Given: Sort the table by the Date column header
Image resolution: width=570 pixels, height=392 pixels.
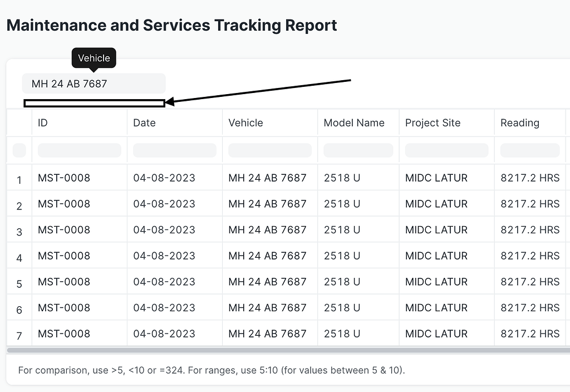Looking at the screenshot, I should pyautogui.click(x=144, y=122).
